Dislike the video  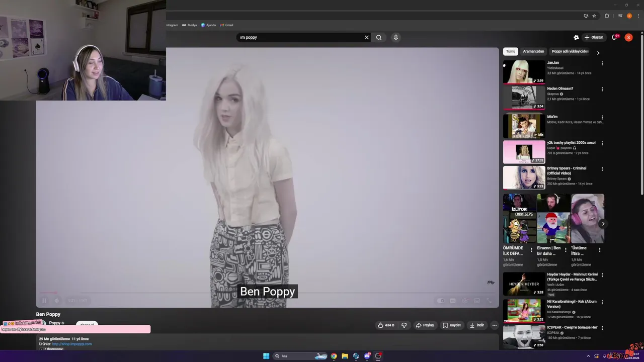tap(404, 325)
